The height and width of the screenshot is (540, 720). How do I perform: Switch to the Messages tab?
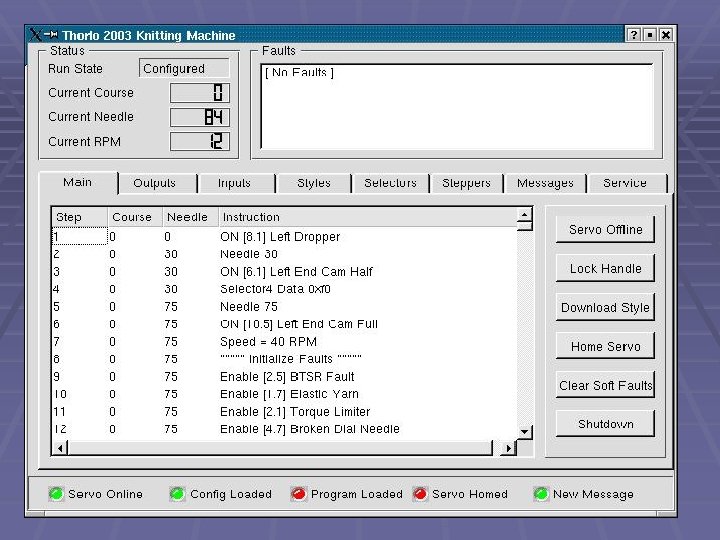(x=545, y=183)
